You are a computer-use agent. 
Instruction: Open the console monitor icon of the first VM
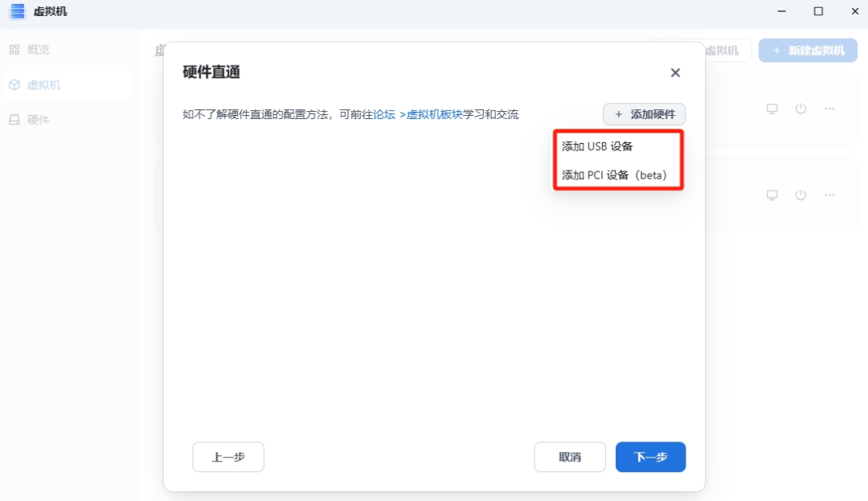(772, 109)
